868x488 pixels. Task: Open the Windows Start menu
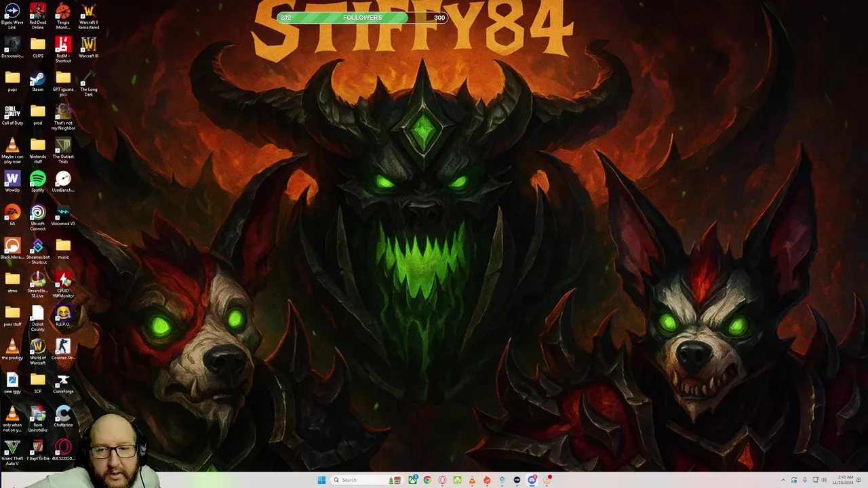pyautogui.click(x=321, y=480)
